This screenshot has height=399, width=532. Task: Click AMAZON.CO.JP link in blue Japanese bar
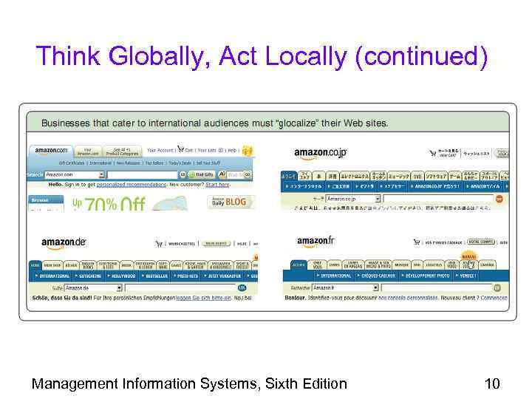436,186
